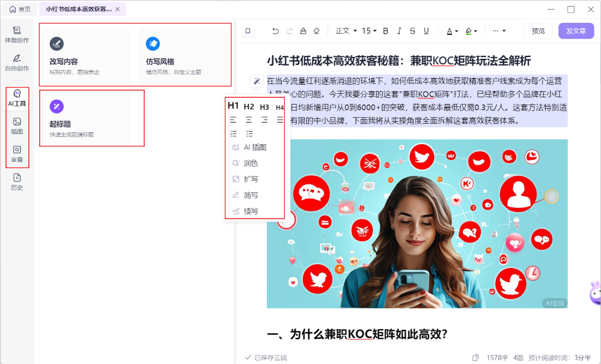Open the 起标题 tool card
Screen dimensions: 601x364
(86, 119)
